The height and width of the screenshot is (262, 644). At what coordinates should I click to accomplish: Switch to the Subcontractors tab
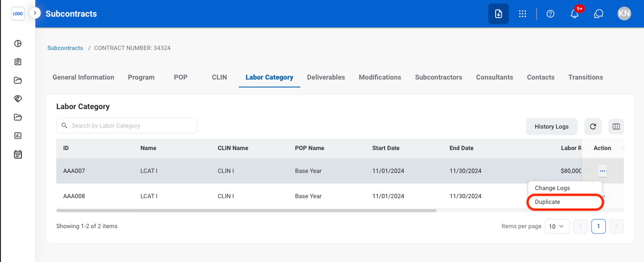coord(439,77)
